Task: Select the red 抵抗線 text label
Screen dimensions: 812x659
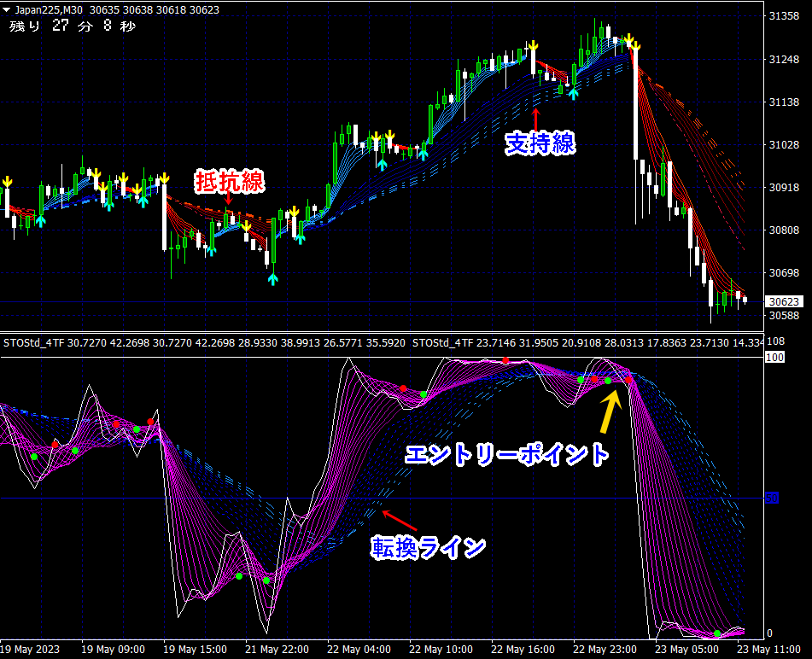Action: pyautogui.click(x=229, y=181)
